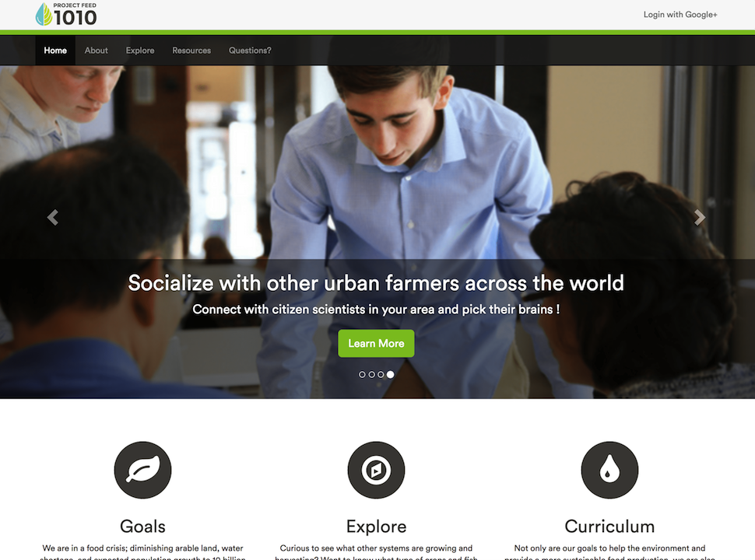Screen dimensions: 755x560
Task: Select the fourth active carousel dot
Action: pos(391,374)
